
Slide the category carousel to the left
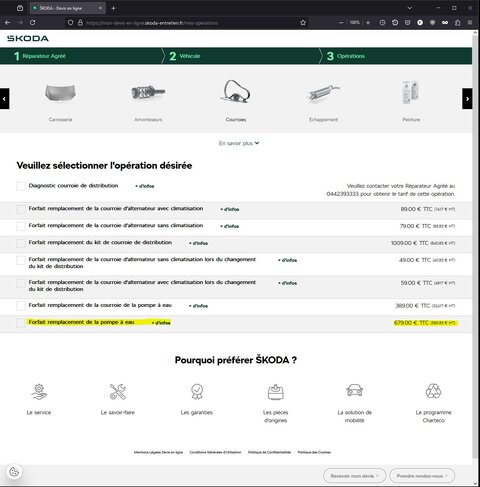tap(5, 99)
